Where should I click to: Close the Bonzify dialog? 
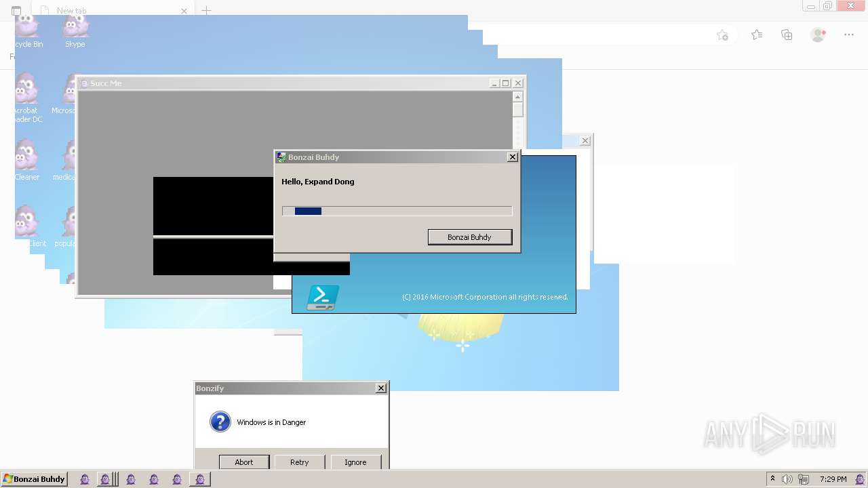381,388
